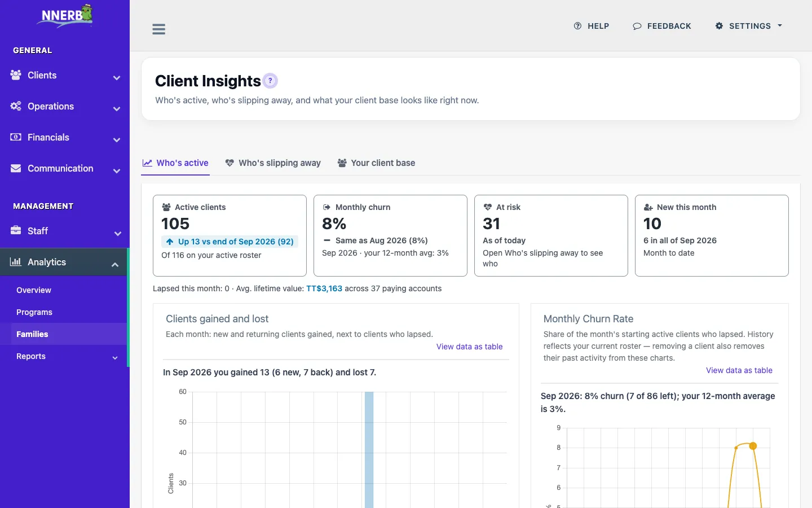Click the Who's slipping away heartbeat icon

tap(230, 163)
